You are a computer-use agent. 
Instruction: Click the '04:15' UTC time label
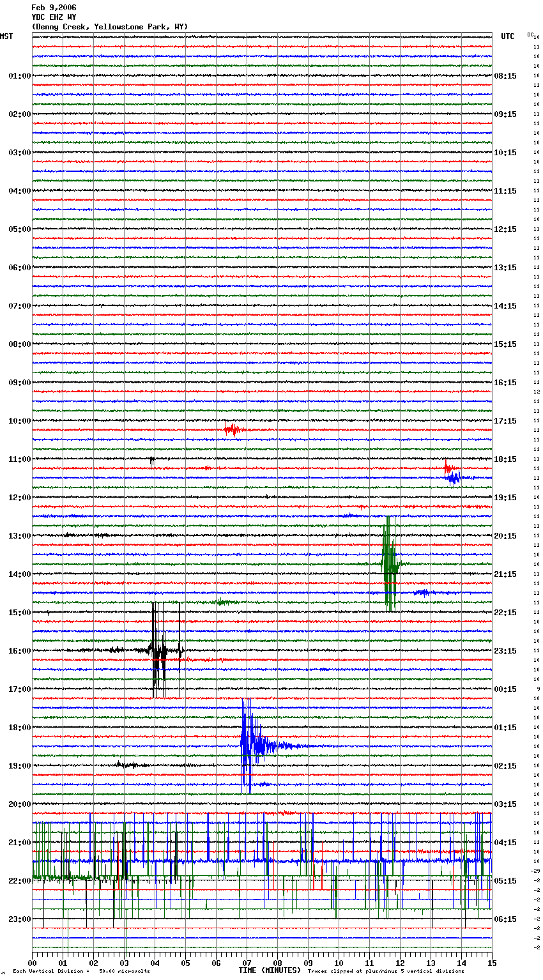click(x=505, y=843)
